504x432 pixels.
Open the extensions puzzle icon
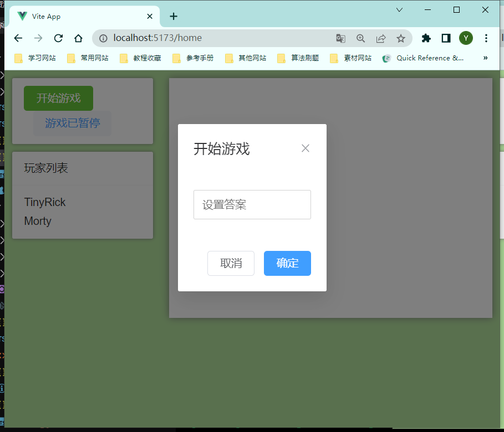(x=426, y=38)
